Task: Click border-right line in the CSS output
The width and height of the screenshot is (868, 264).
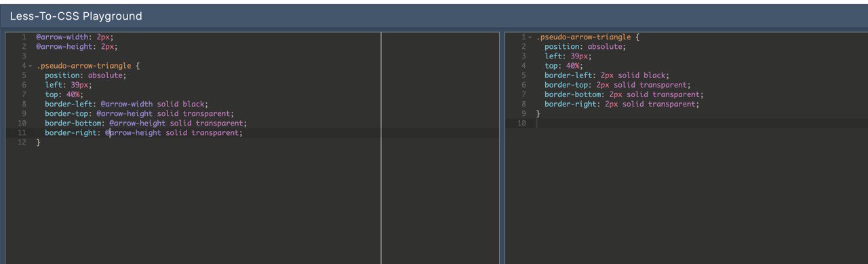Action: coord(622,104)
